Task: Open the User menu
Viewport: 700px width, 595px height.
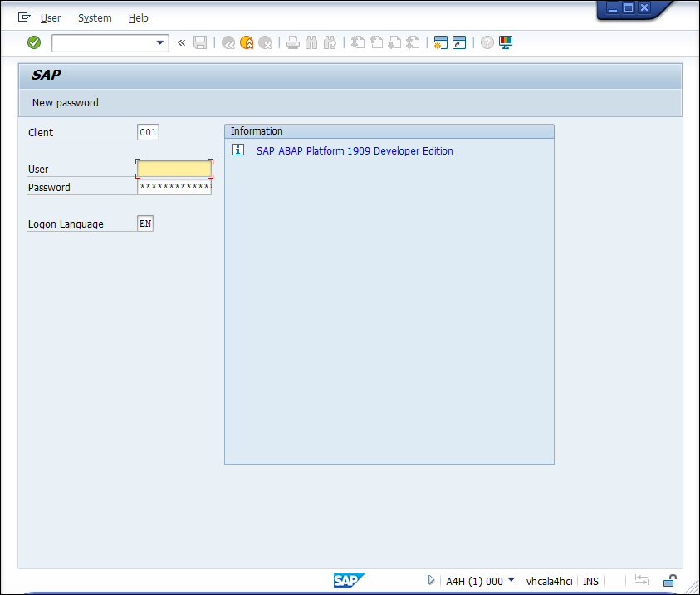Action: click(x=51, y=18)
